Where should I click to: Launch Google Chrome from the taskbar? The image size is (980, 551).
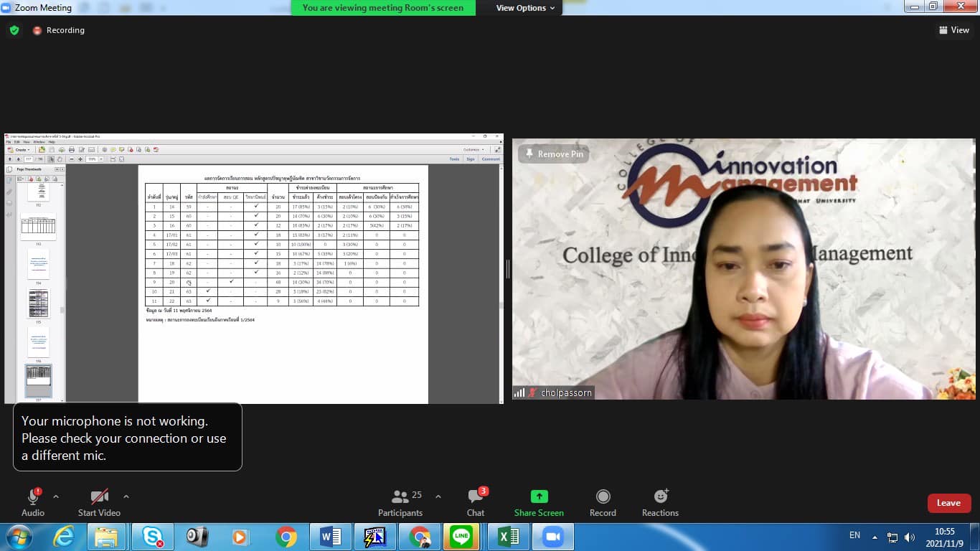tap(286, 537)
